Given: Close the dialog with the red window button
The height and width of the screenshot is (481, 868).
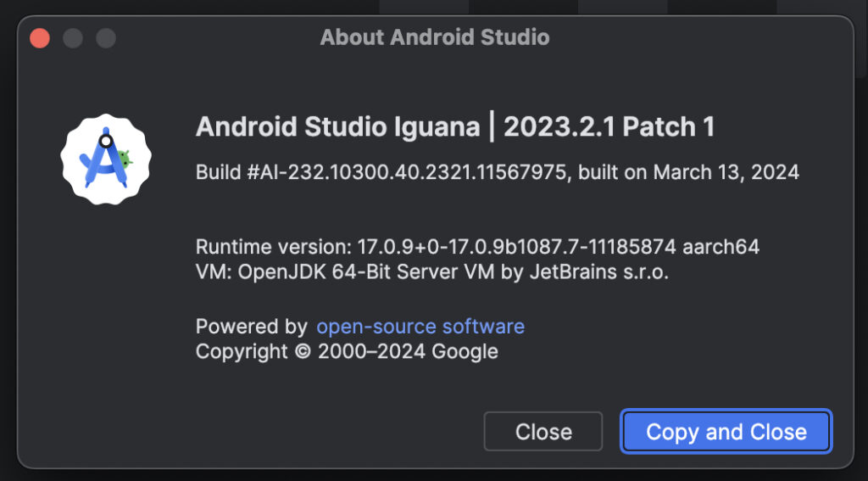Looking at the screenshot, I should 40,38.
